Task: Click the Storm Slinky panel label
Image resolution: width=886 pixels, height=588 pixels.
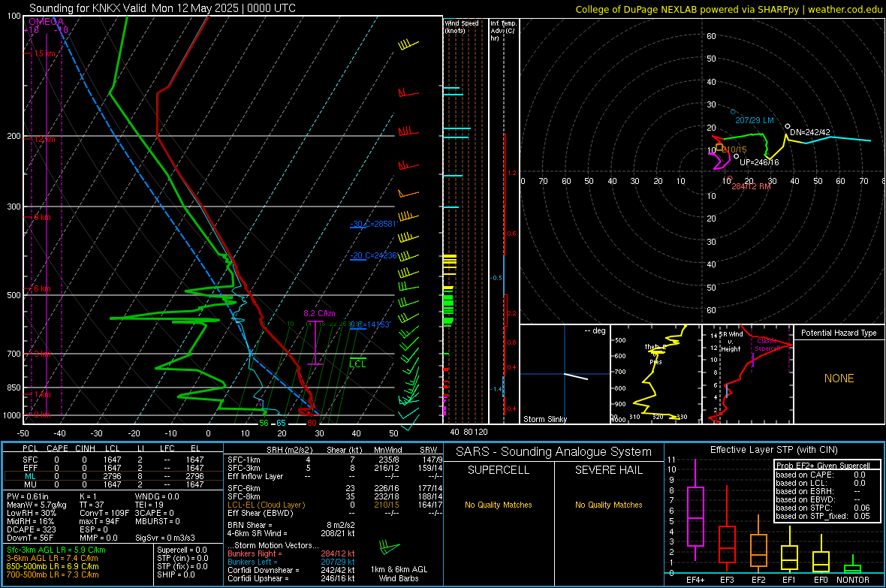Action: 544,419
